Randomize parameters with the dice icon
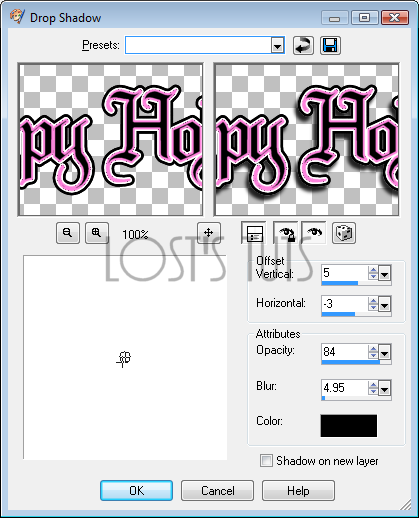 tap(344, 233)
